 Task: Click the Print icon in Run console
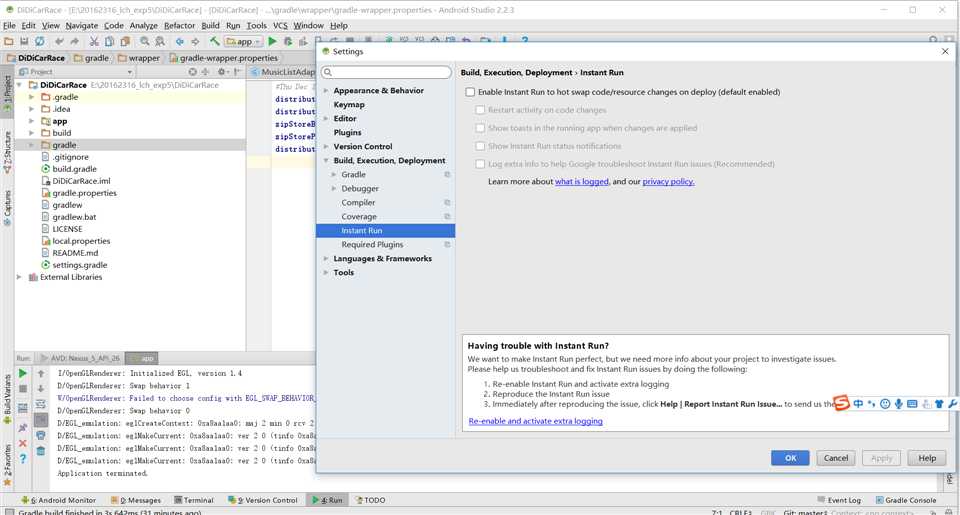click(x=40, y=435)
